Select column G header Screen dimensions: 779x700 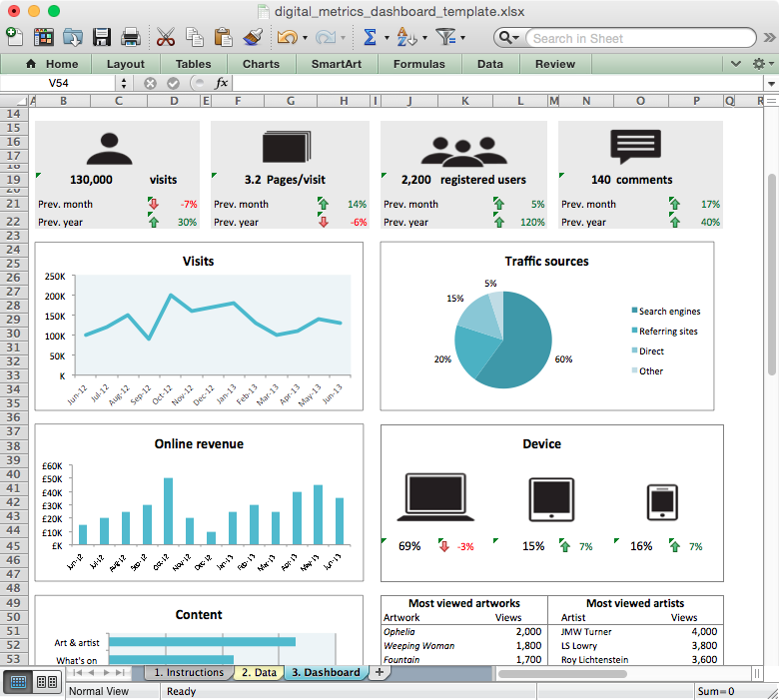[291, 101]
